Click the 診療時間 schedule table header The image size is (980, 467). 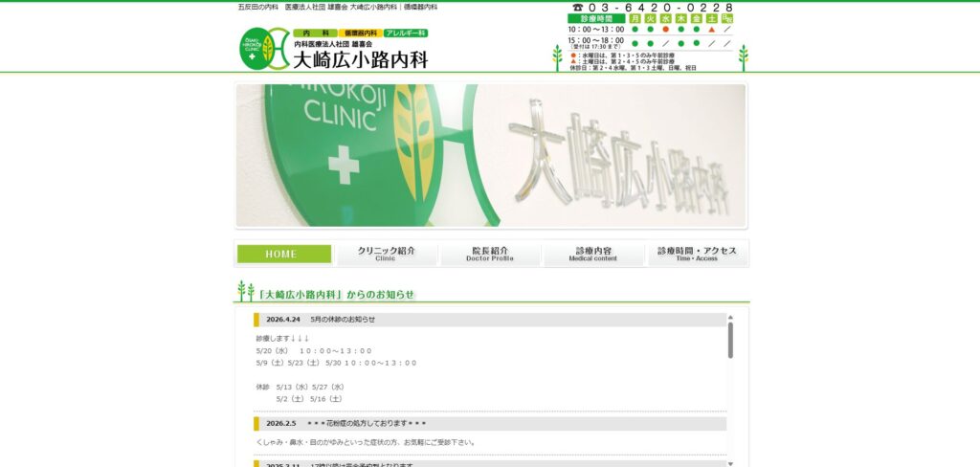[x=595, y=19]
